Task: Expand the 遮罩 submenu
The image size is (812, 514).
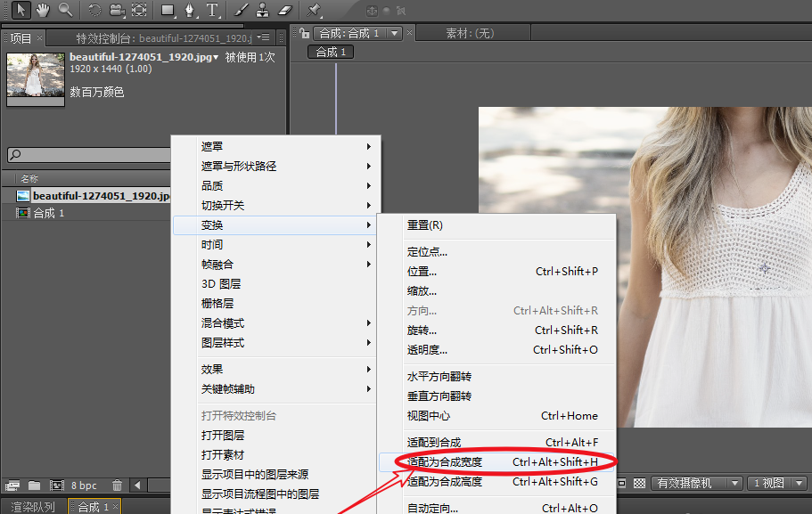Action: 276,146
